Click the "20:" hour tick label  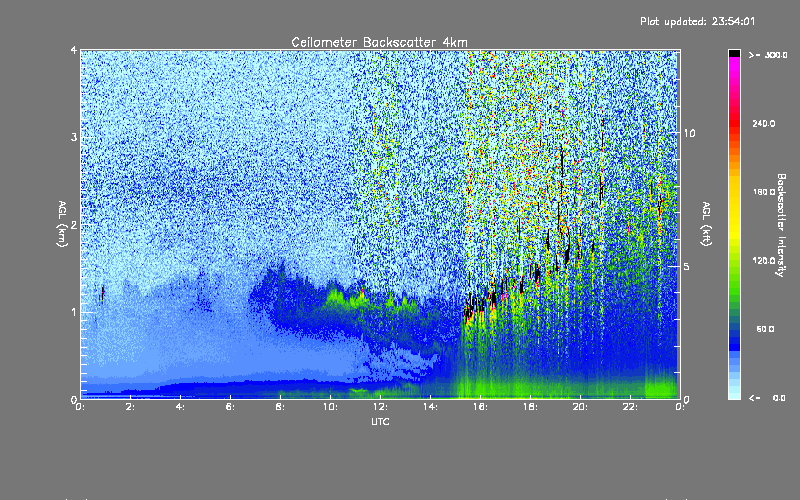581,407
